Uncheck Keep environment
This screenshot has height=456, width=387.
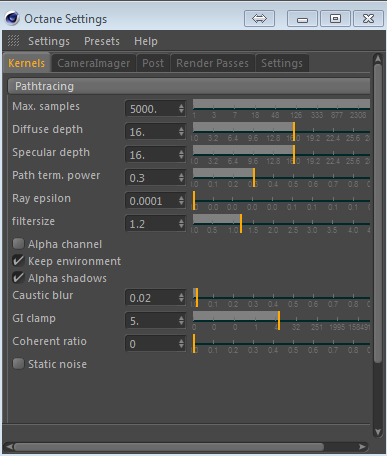click(x=18, y=261)
